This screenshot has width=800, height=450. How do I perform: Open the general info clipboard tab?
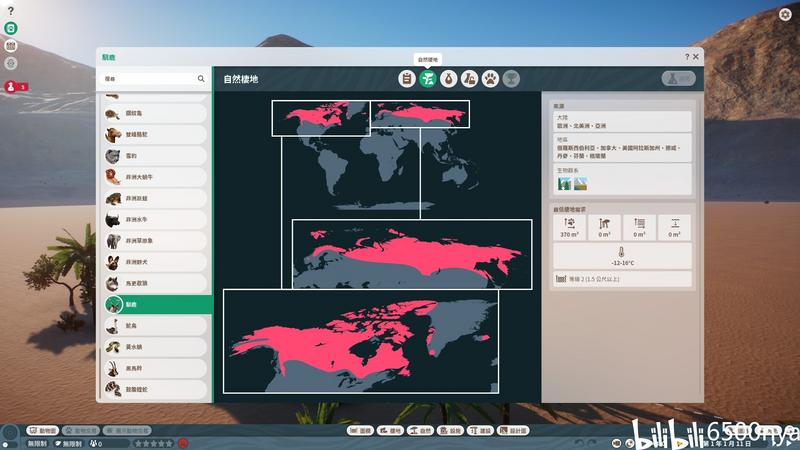[x=407, y=79]
